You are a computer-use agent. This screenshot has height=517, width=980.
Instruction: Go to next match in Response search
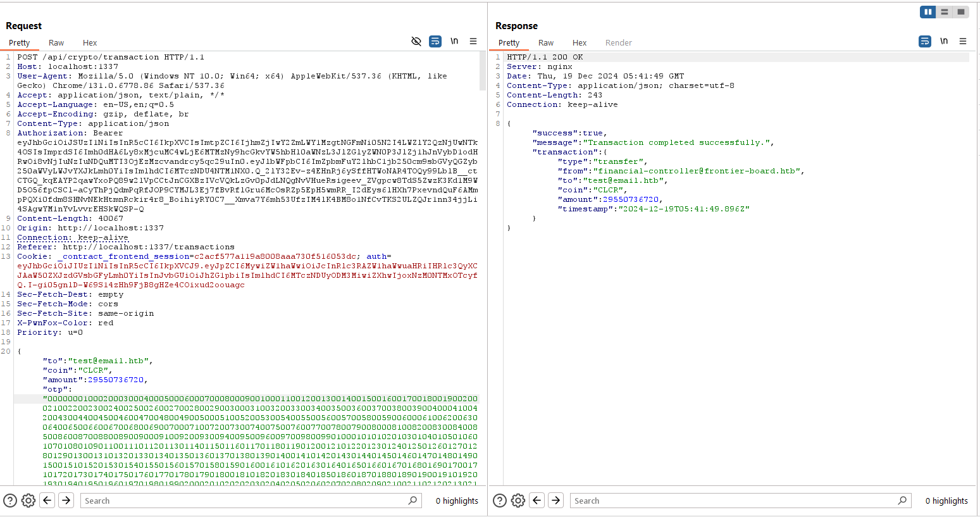point(556,500)
